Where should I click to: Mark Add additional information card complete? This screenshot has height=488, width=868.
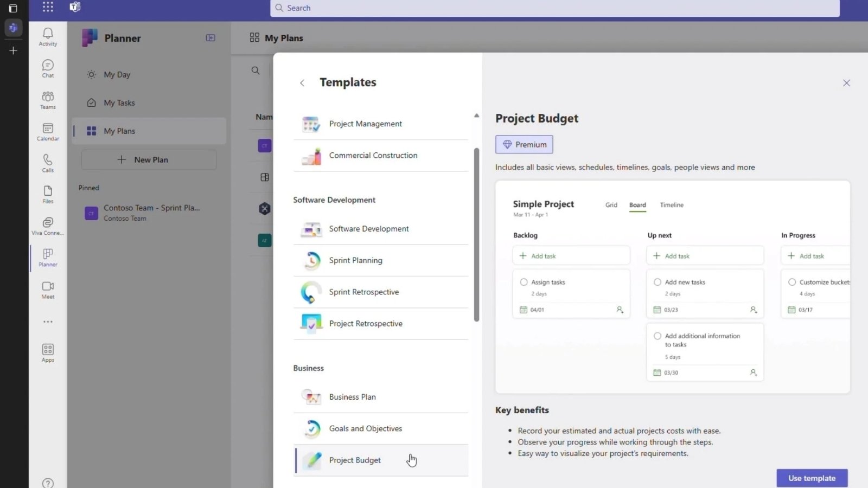pos(658,336)
